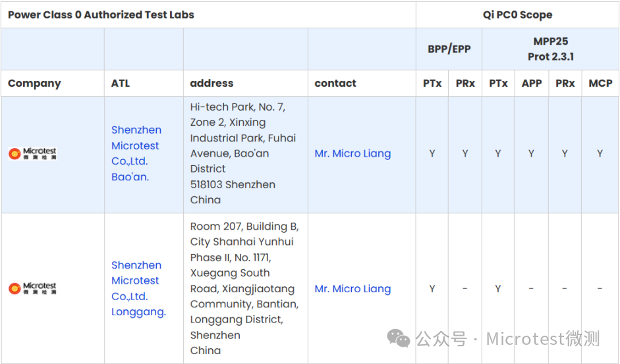Click the contact column header
The image size is (620, 364).
[335, 84]
